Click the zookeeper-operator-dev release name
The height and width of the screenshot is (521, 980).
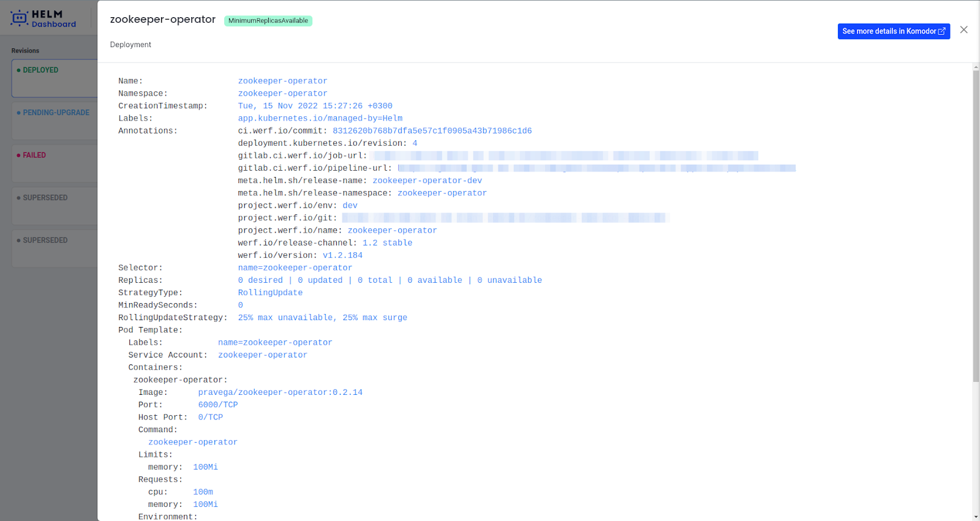(427, 181)
